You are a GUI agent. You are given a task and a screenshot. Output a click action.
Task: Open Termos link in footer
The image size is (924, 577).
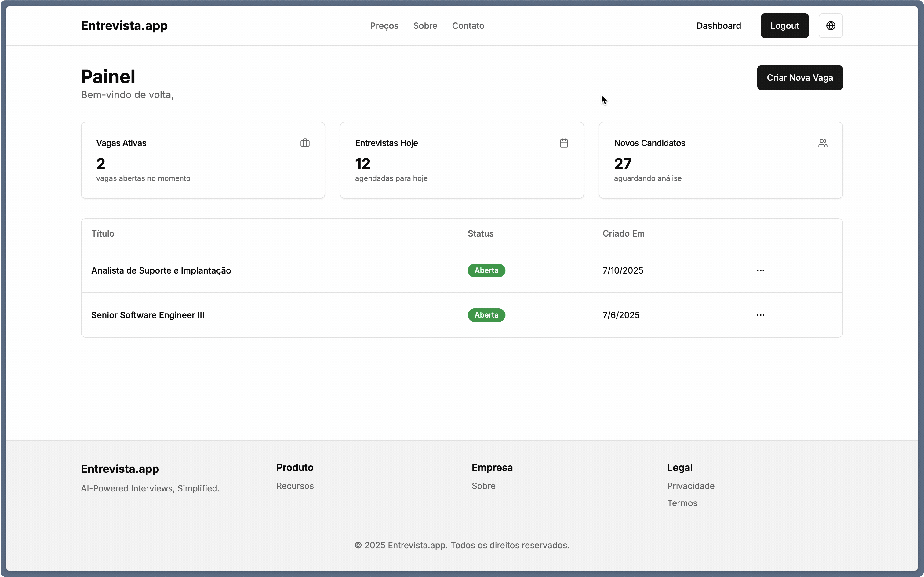682,503
